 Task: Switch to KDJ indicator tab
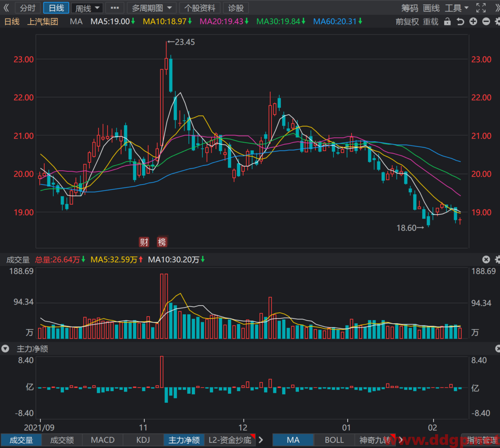pyautogui.click(x=143, y=440)
